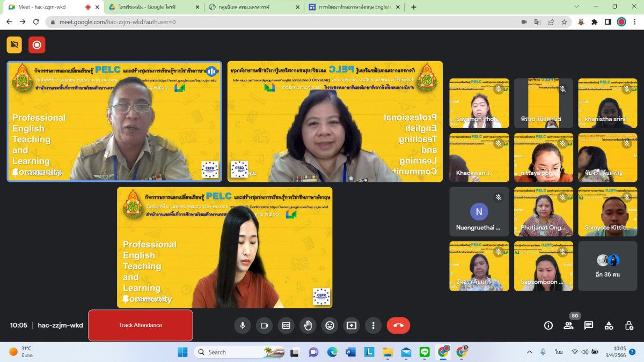The width and height of the screenshot is (644, 362).
Task: Open the Meet more options three-dot menu
Action: 373,325
